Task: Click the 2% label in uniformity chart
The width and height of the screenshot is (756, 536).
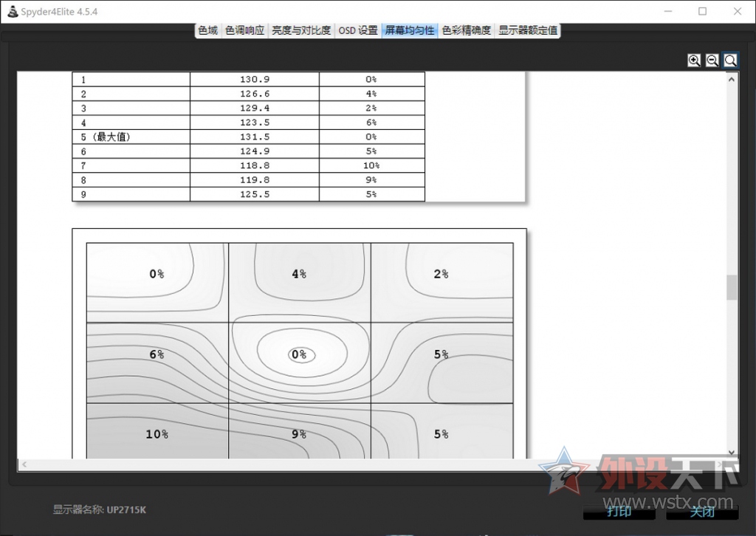Action: [441, 274]
